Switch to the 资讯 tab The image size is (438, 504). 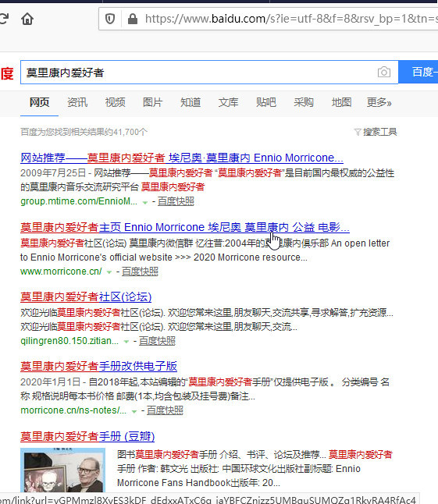pyautogui.click(x=77, y=102)
